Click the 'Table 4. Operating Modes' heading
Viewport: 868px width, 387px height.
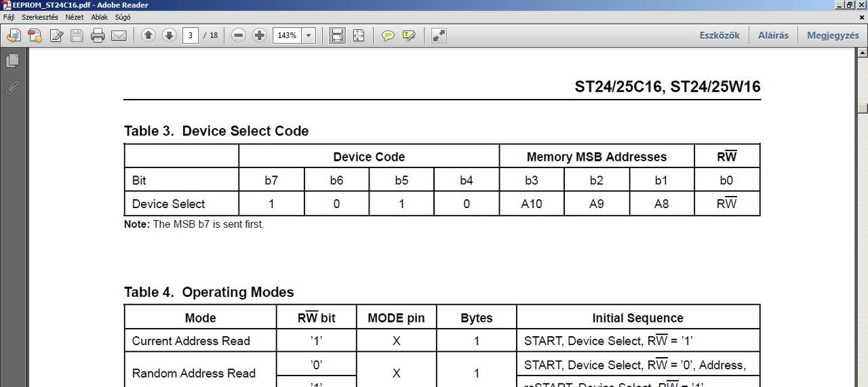point(209,292)
